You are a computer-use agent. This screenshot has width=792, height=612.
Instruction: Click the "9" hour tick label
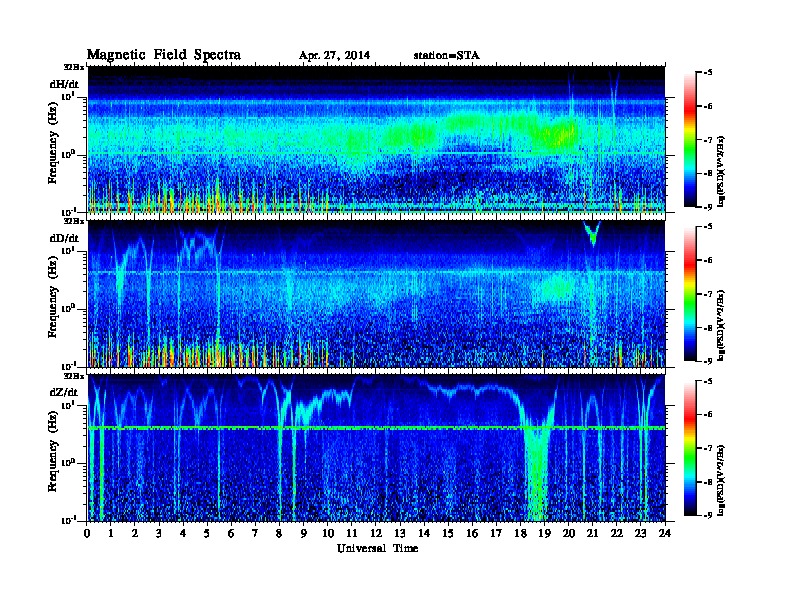pos(304,533)
